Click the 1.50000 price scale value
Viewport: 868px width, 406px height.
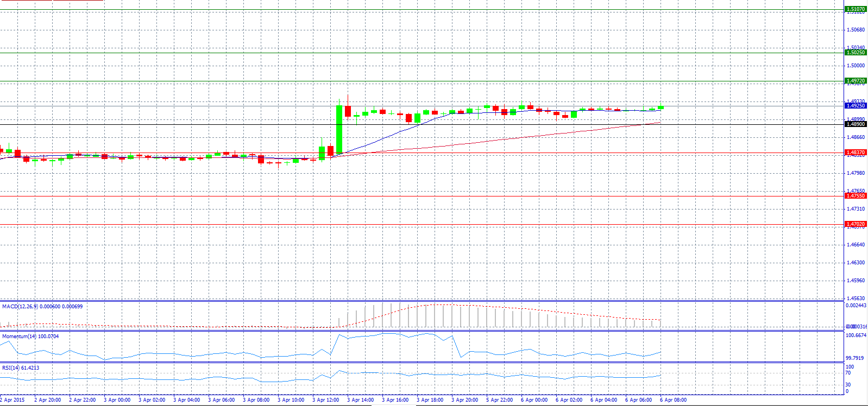coord(856,66)
